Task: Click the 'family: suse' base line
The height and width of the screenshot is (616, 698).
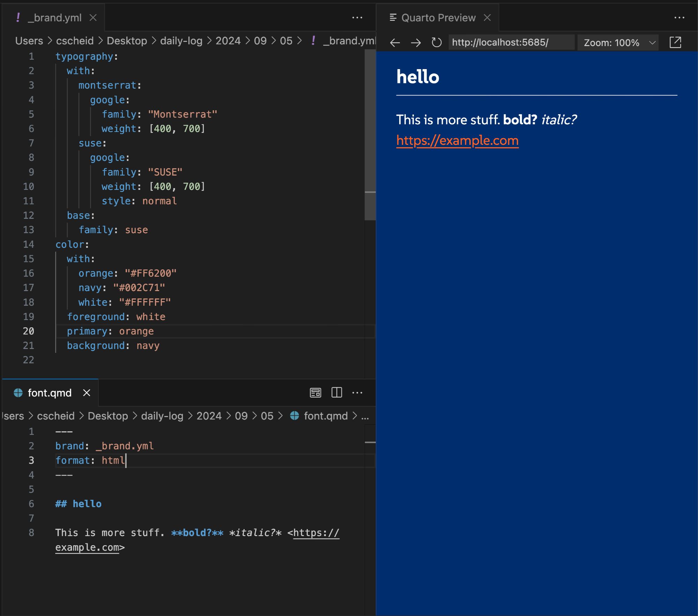Action: [113, 230]
